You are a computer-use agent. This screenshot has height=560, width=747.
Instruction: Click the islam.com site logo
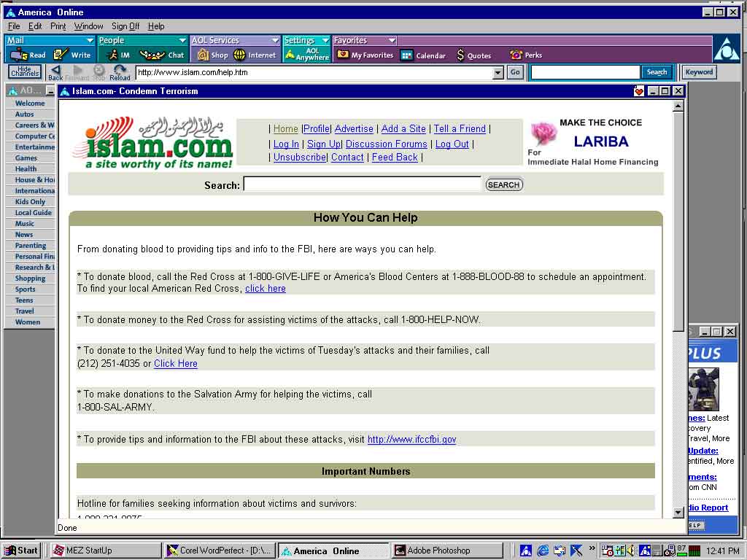pyautogui.click(x=152, y=143)
